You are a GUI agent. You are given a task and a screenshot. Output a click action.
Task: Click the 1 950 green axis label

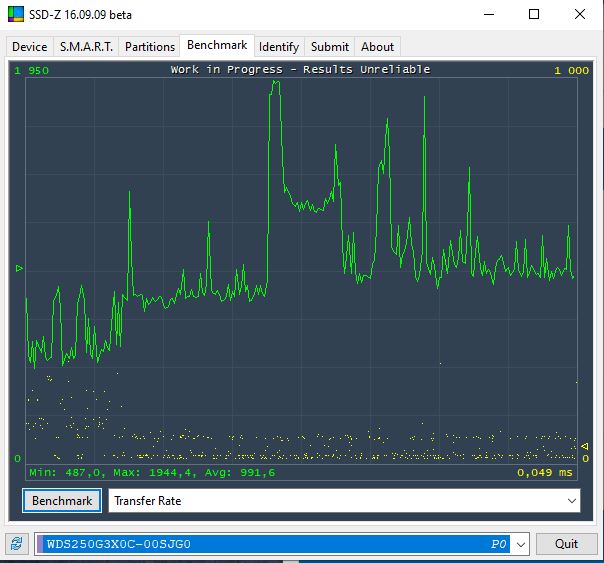(x=32, y=70)
